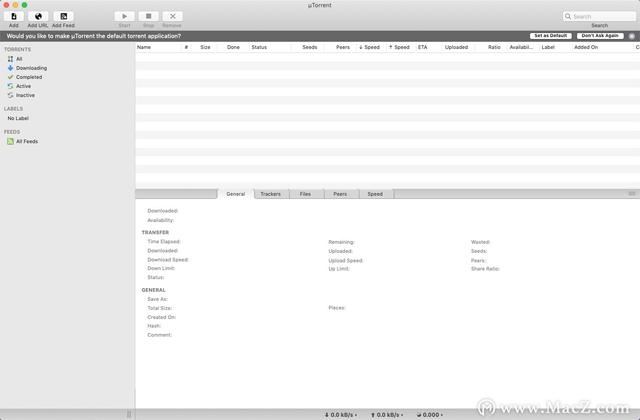Click the detail pane grip handle icon
Screen dimensions: 640x420
(632, 193)
